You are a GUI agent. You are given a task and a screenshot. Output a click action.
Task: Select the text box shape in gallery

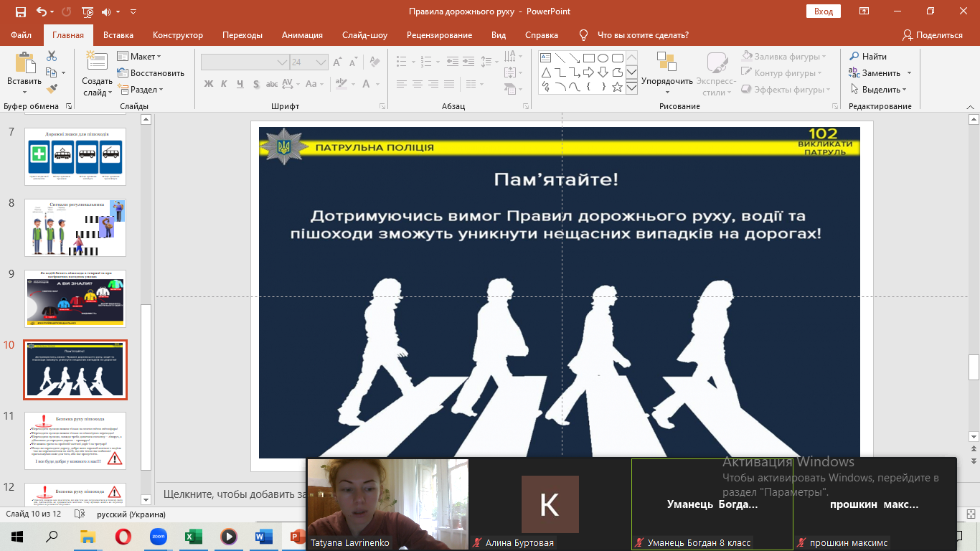click(545, 57)
